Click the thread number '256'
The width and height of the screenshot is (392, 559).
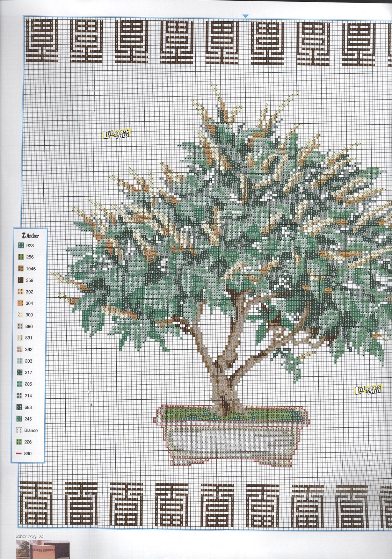point(30,257)
